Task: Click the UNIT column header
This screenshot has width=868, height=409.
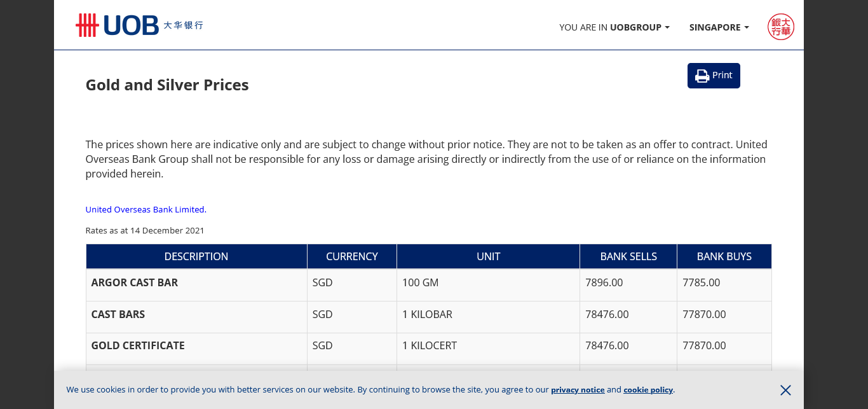Action: point(488,256)
